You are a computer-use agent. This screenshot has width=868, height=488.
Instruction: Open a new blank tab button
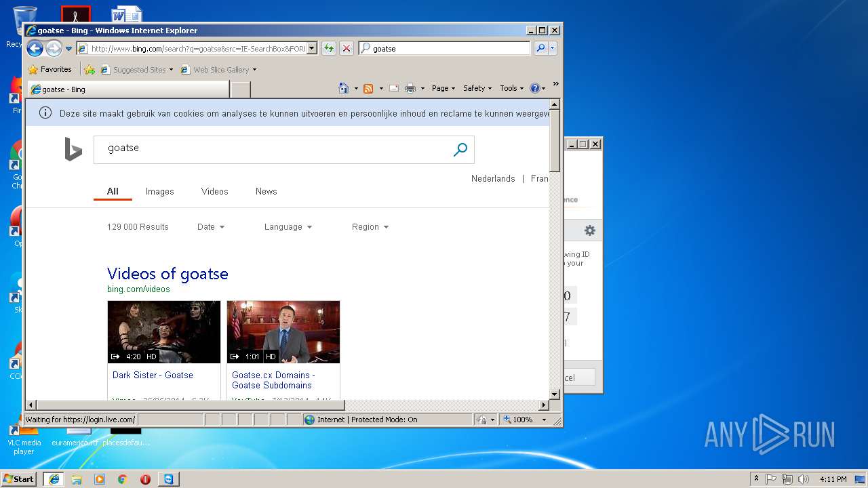point(241,89)
